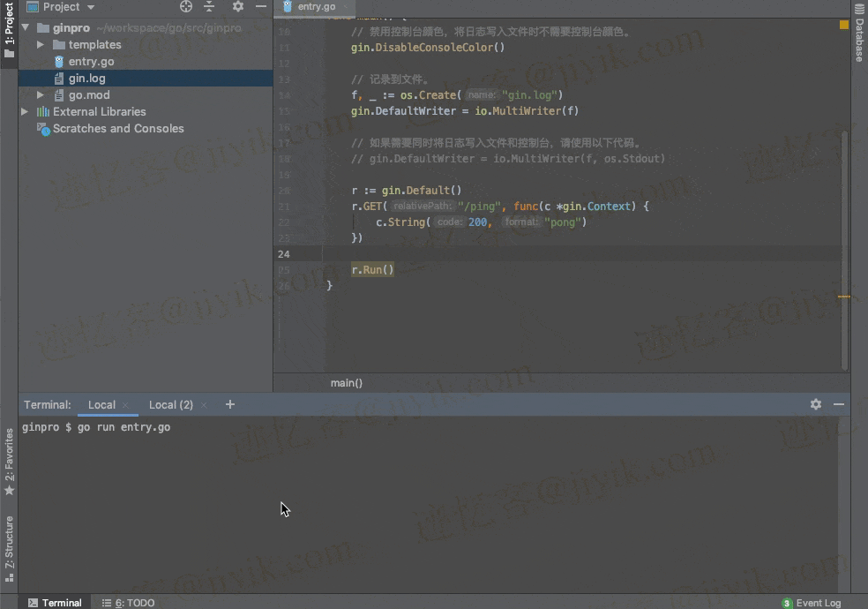Add a new terminal session tab
868x609 pixels.
pos(230,405)
